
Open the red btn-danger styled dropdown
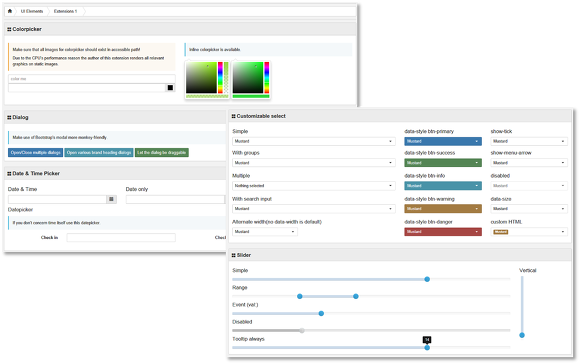coord(443,232)
